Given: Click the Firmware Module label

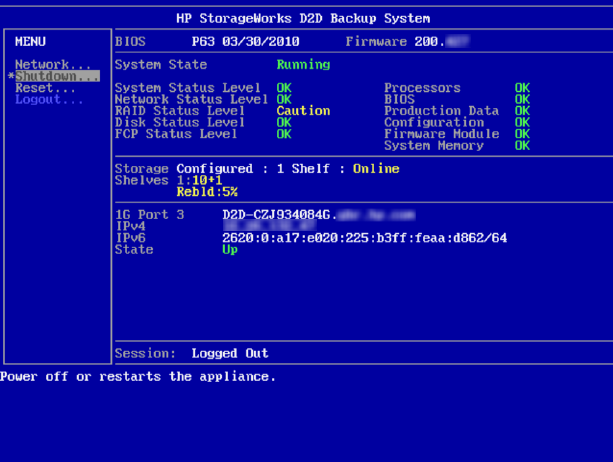Looking at the screenshot, I should click(441, 134).
